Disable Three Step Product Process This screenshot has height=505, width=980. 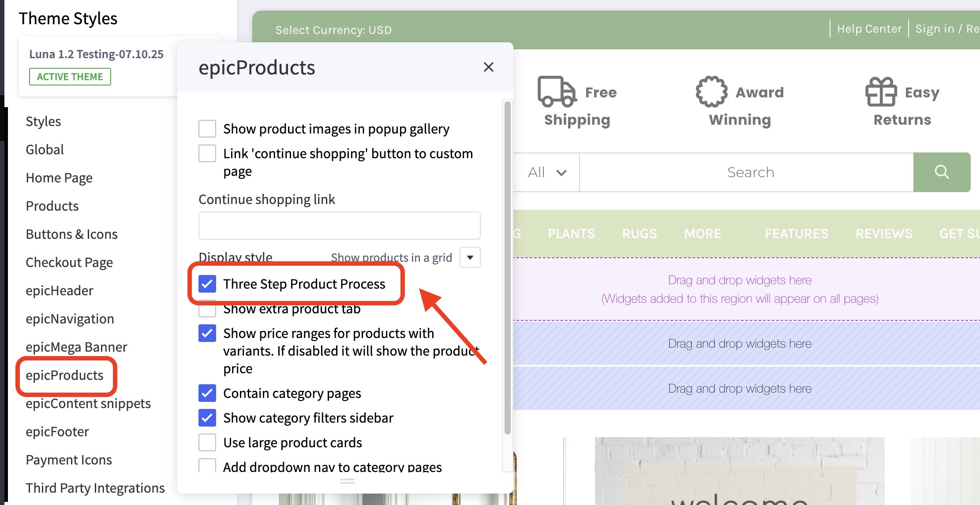[207, 284]
